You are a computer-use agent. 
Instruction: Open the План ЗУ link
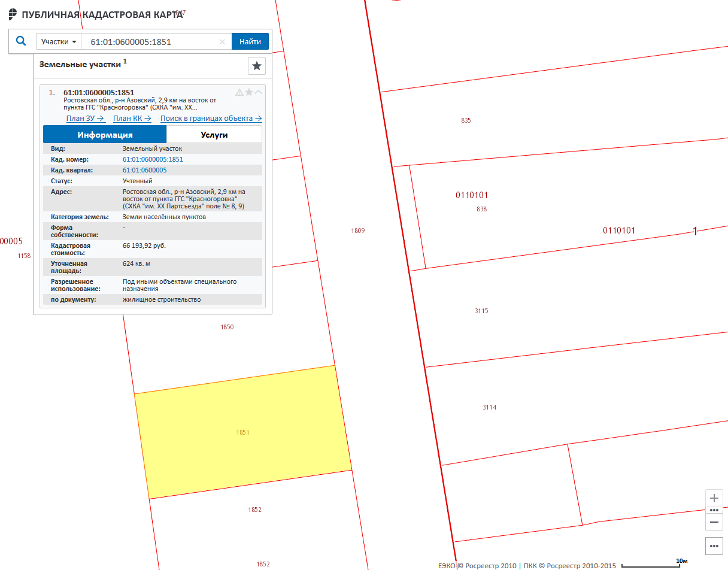tap(86, 119)
